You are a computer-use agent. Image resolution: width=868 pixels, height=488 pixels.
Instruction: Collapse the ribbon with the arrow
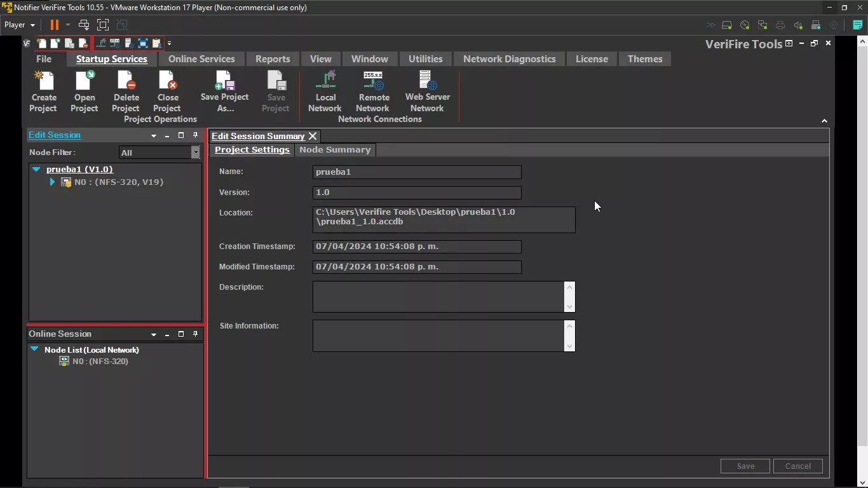[824, 121]
